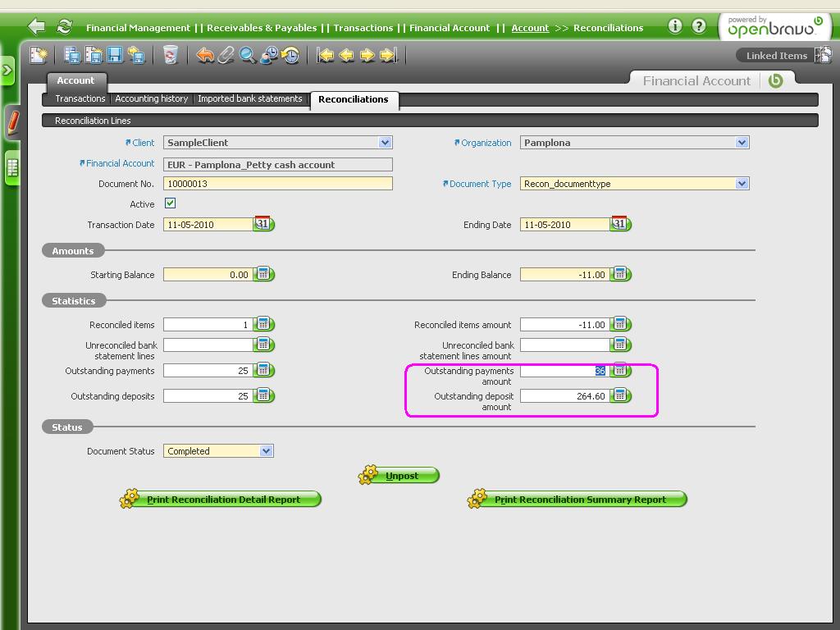The width and height of the screenshot is (840, 630).
Task: Click the green refresh icon
Action: 64,26
